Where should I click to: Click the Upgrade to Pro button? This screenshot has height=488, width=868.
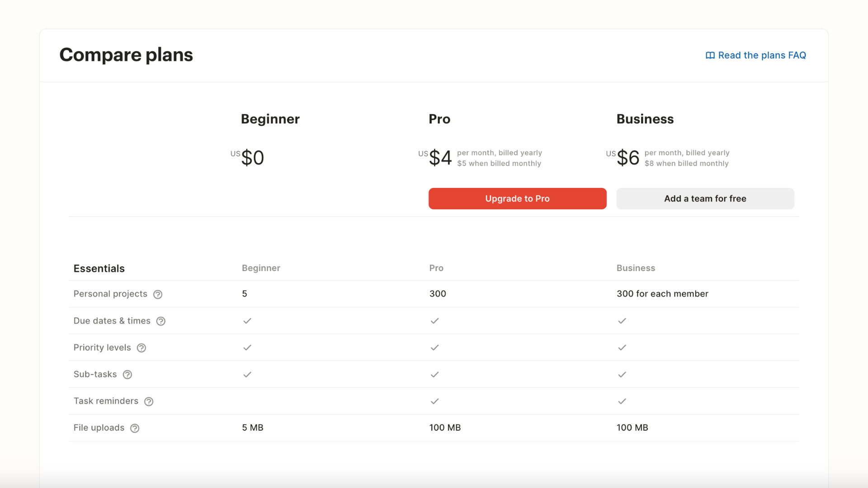[x=517, y=198]
